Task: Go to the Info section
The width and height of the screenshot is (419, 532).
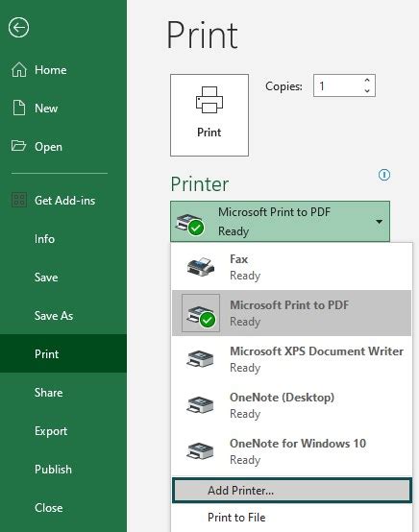Action: [63, 239]
